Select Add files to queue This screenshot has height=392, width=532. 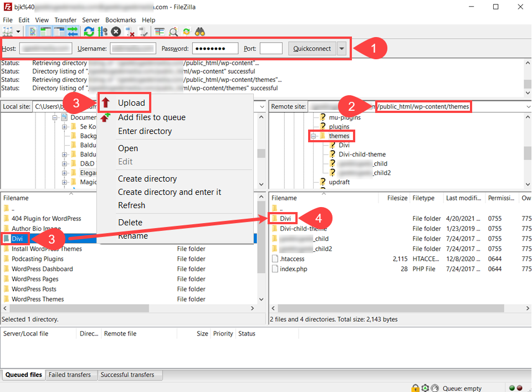pyautogui.click(x=151, y=117)
